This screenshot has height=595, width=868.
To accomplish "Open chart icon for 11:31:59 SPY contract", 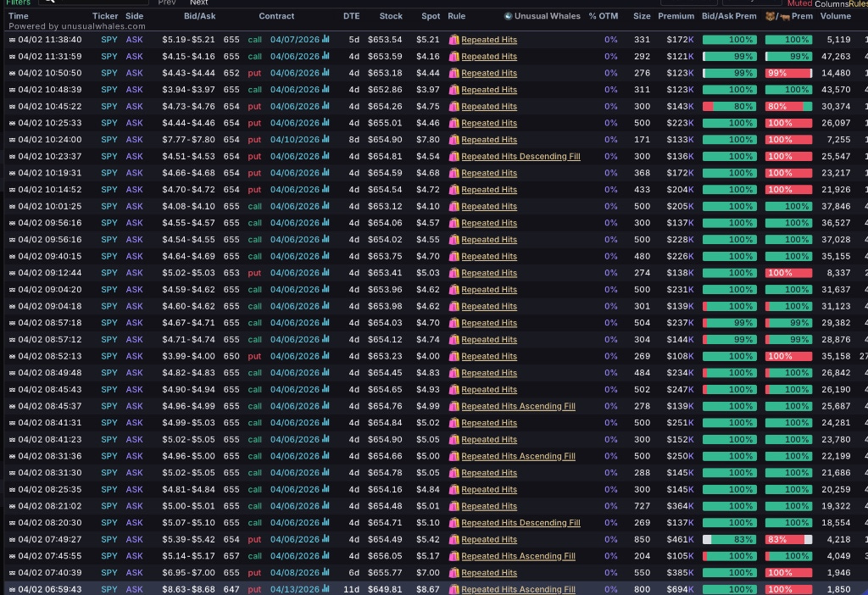I will pyautogui.click(x=325, y=56).
